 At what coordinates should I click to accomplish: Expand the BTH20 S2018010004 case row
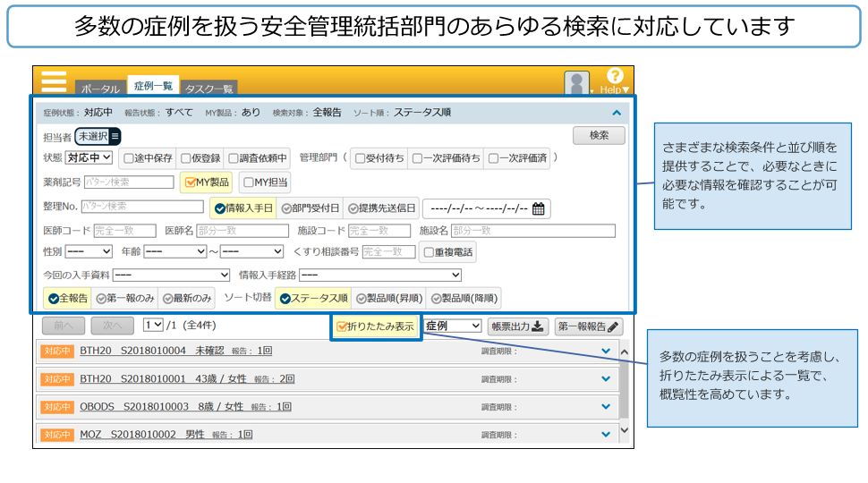606,352
